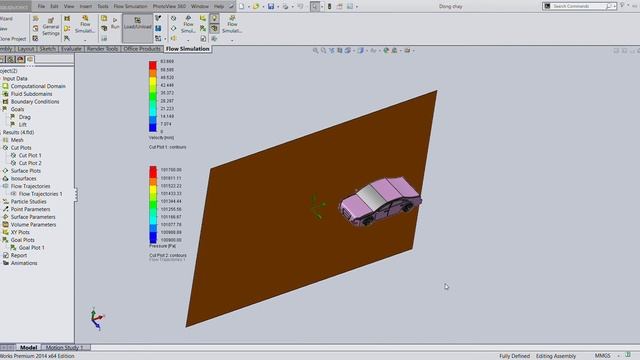This screenshot has height=360, width=640.
Task: Switch to the Evaluate ribbon tab
Action: 71,49
